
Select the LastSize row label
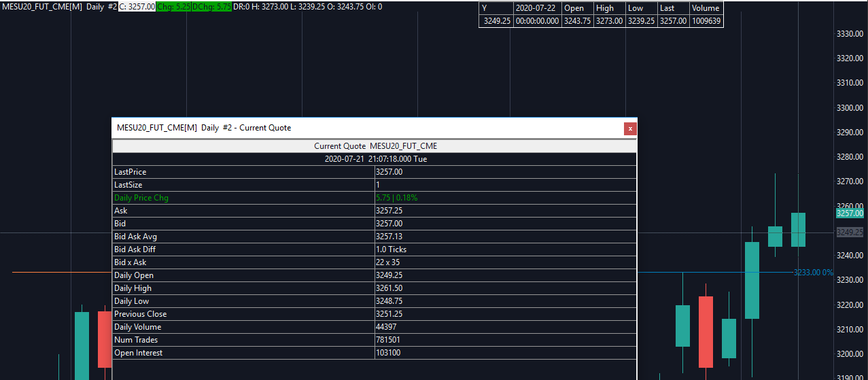(243, 185)
